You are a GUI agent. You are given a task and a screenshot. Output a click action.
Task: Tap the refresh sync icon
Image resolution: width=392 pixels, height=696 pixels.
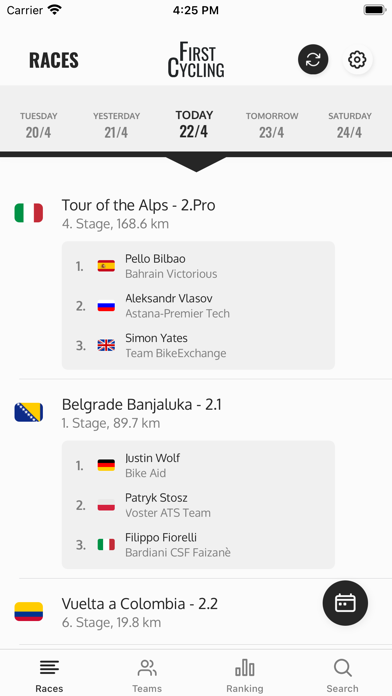click(x=313, y=59)
